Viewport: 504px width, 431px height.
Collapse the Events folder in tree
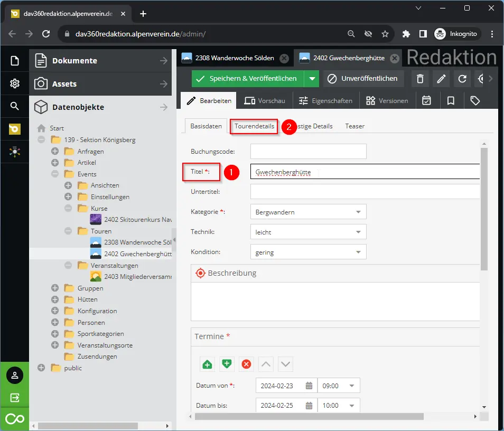(x=55, y=174)
